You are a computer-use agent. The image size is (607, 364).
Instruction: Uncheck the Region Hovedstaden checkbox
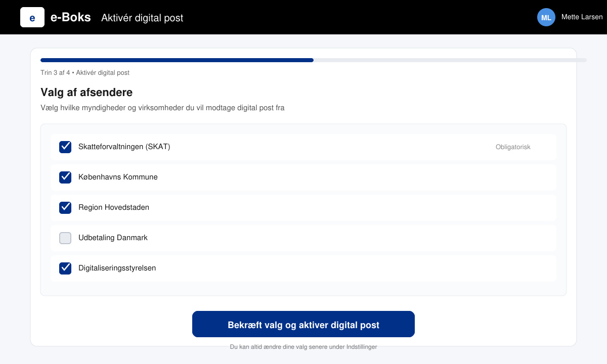click(x=65, y=208)
